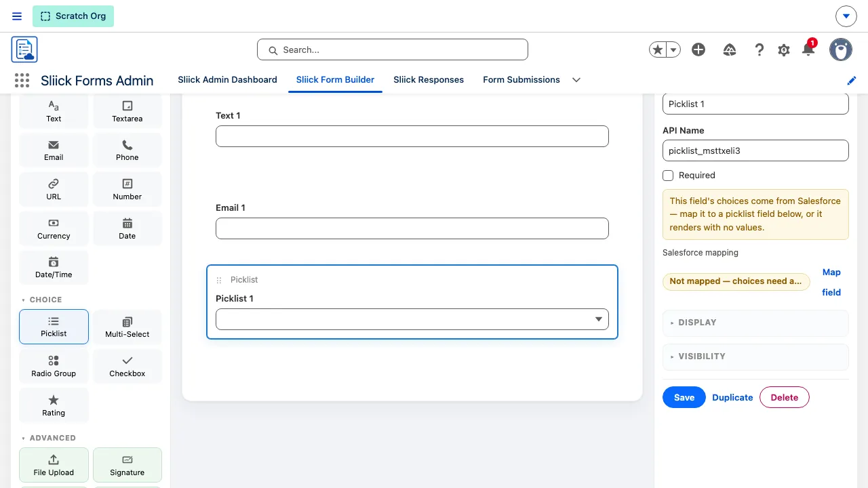The height and width of the screenshot is (488, 868).
Task: Click the Not mapped status pill
Action: (736, 281)
